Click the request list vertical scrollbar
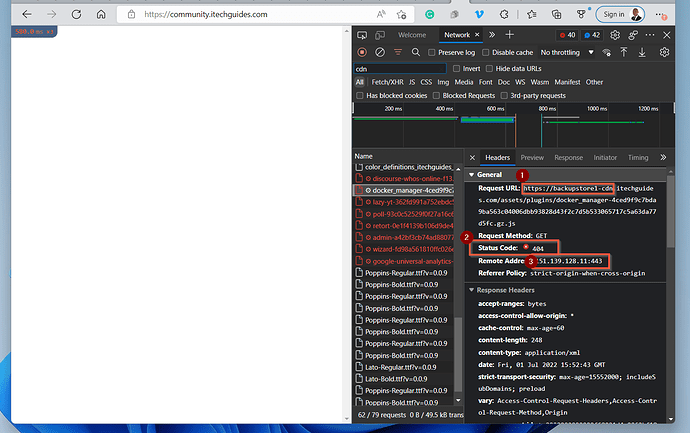Screen dimensions: 690x433 (x=458, y=354)
